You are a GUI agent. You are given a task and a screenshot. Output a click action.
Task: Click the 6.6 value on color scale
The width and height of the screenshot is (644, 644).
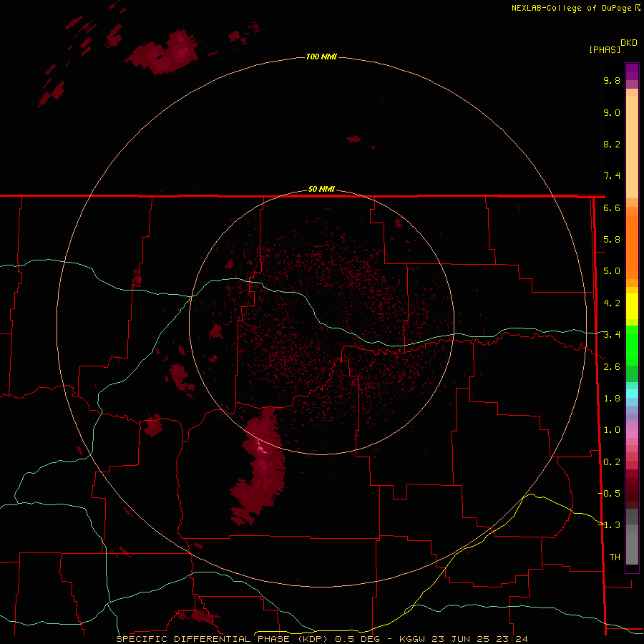612,208
